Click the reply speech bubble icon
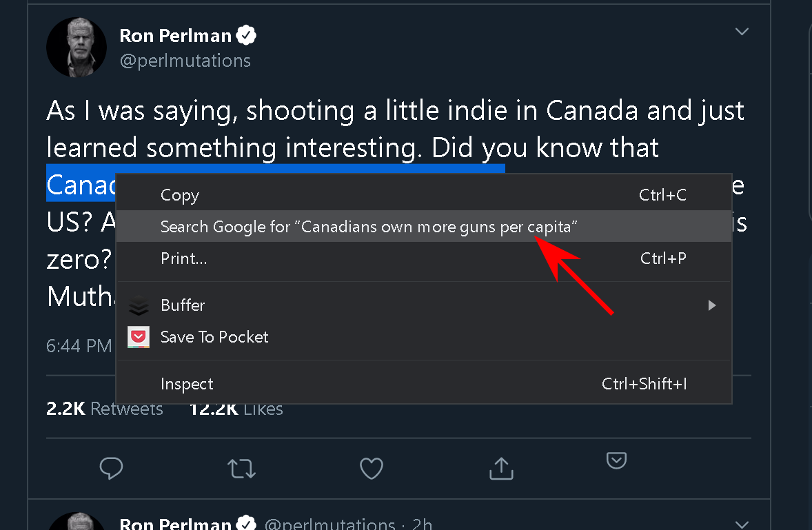This screenshot has width=812, height=530. (111, 469)
